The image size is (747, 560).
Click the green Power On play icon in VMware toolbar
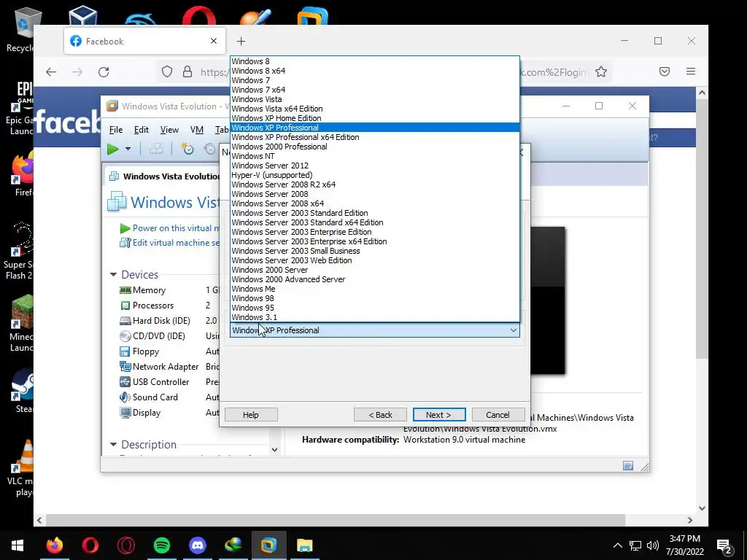tap(113, 149)
